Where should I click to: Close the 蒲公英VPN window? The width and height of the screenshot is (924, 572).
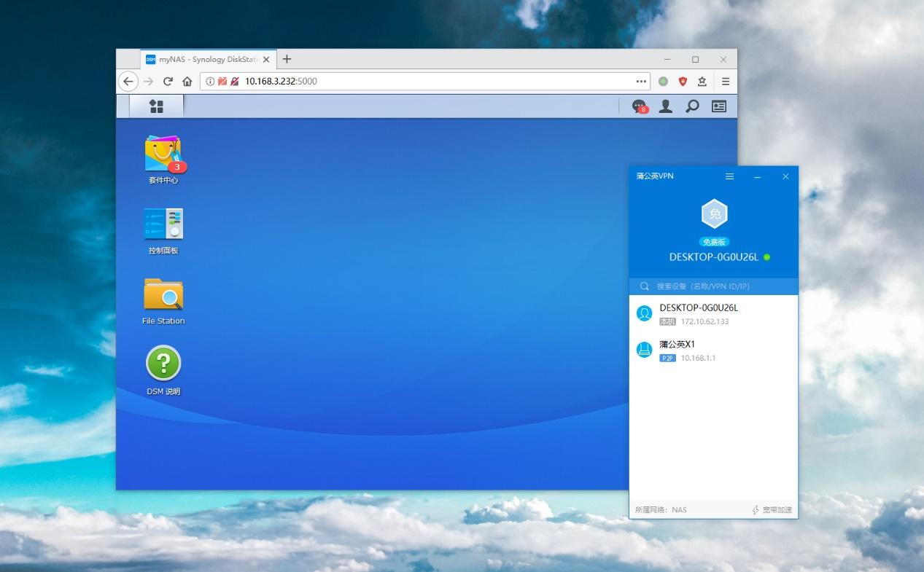tap(785, 176)
